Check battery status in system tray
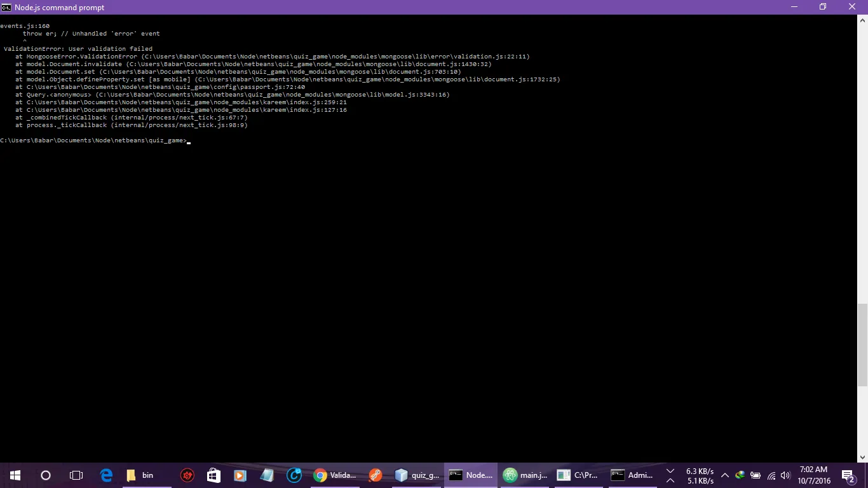 pyautogui.click(x=756, y=475)
